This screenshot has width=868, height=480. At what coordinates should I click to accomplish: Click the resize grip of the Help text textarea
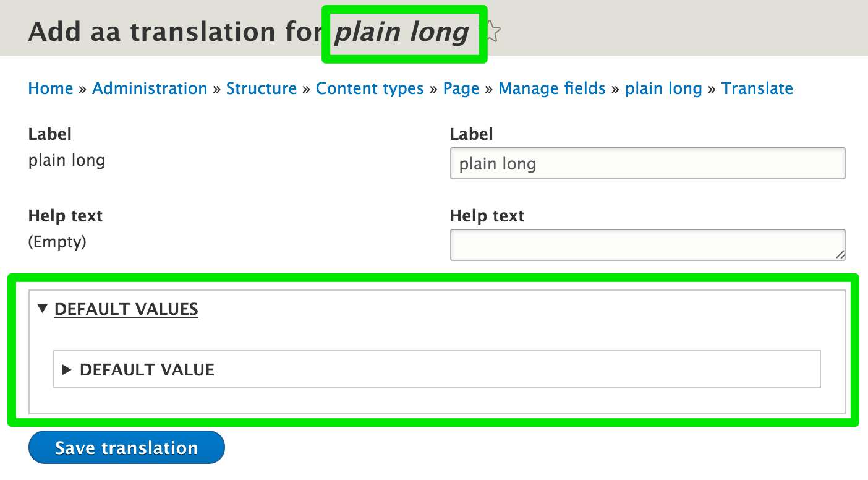coord(840,255)
